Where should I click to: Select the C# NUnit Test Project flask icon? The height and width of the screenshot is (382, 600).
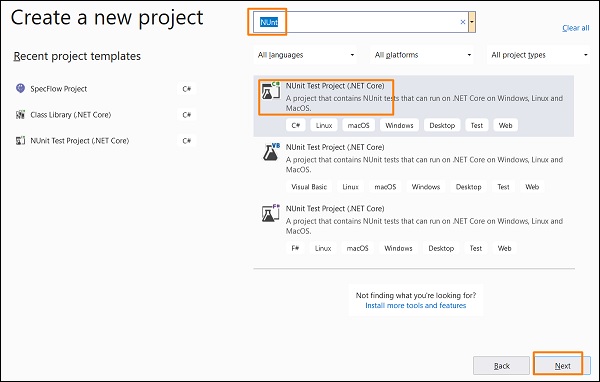click(271, 91)
